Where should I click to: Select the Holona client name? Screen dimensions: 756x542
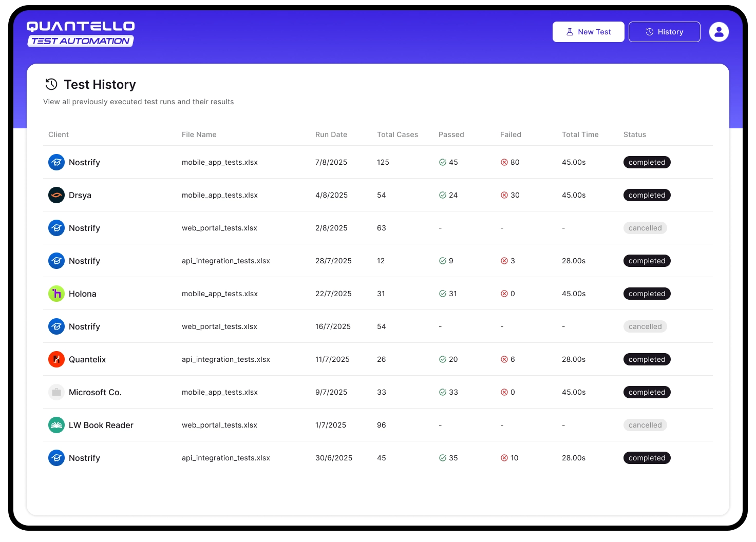tap(83, 294)
